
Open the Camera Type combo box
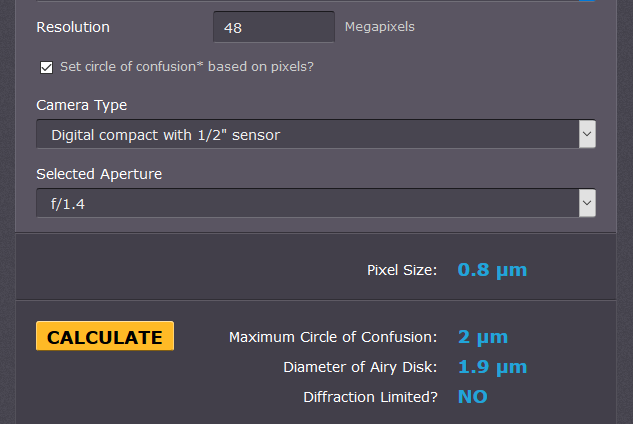tap(316, 134)
